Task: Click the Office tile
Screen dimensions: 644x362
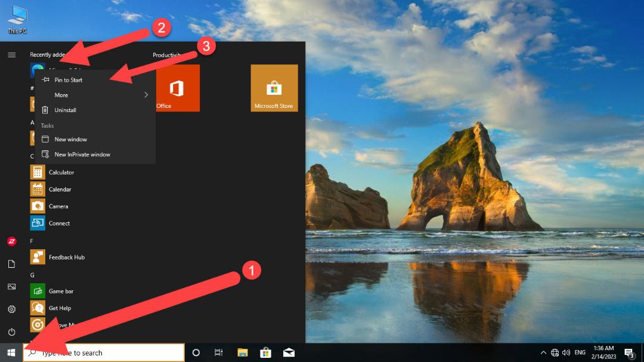Action: coord(178,88)
